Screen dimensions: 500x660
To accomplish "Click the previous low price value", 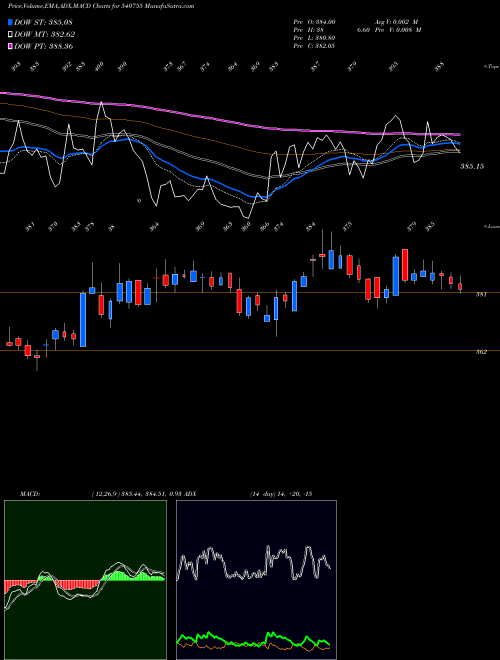I will coord(314,38).
